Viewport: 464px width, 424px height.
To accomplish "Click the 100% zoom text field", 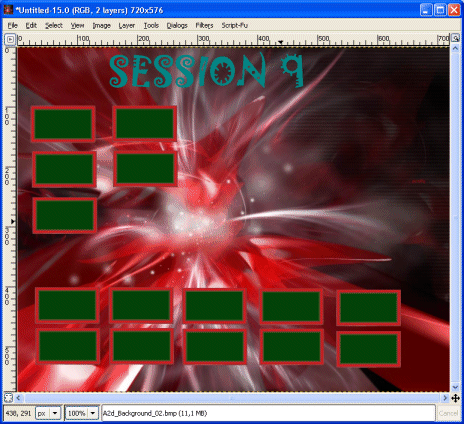I will coord(77,413).
